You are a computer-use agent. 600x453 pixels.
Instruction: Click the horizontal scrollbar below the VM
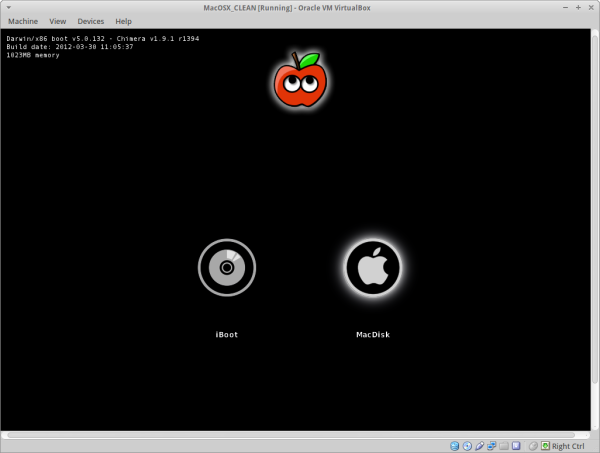pyautogui.click(x=291, y=435)
